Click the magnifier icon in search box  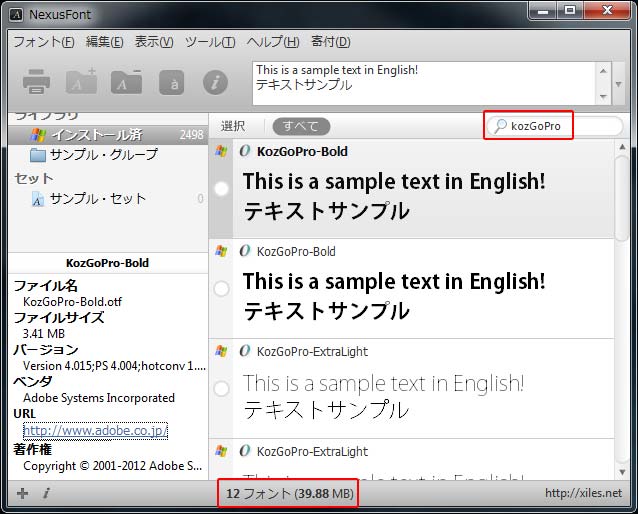pos(500,126)
